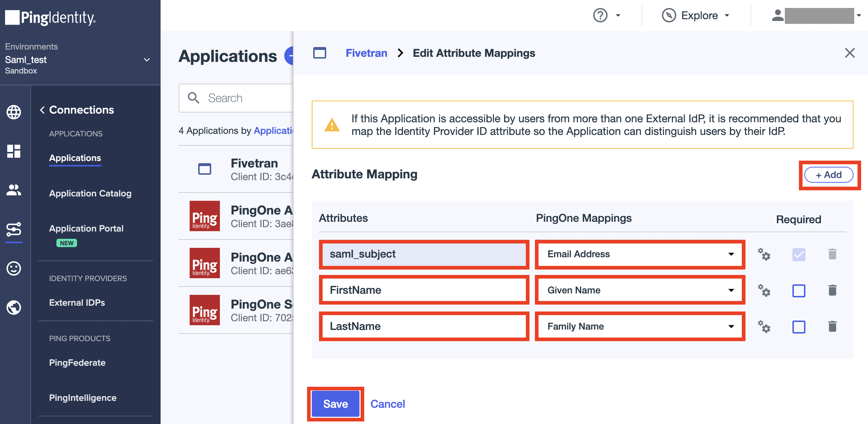Click PingOne S application Ping logo
Viewport: 868px width, 424px height.
pyautogui.click(x=205, y=310)
